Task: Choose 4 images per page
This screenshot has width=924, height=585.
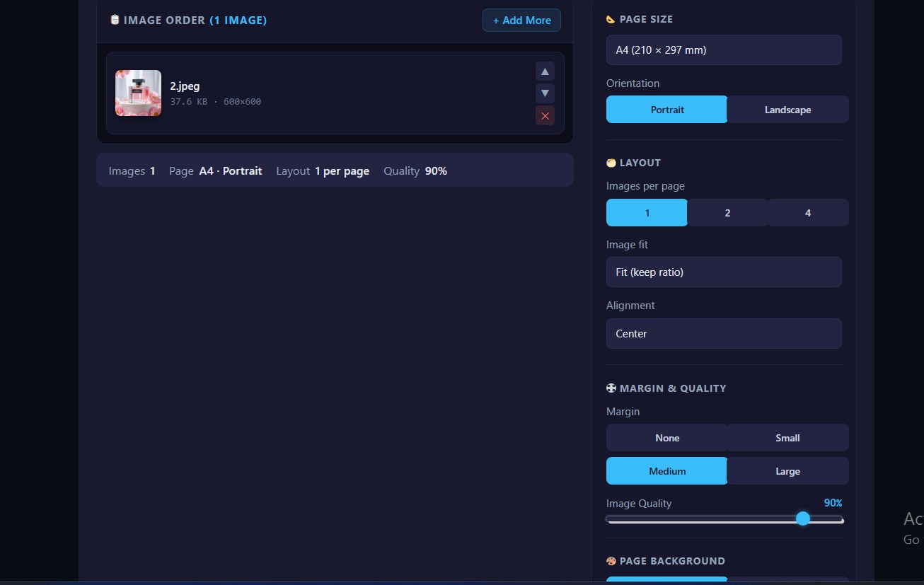Action: (808, 213)
